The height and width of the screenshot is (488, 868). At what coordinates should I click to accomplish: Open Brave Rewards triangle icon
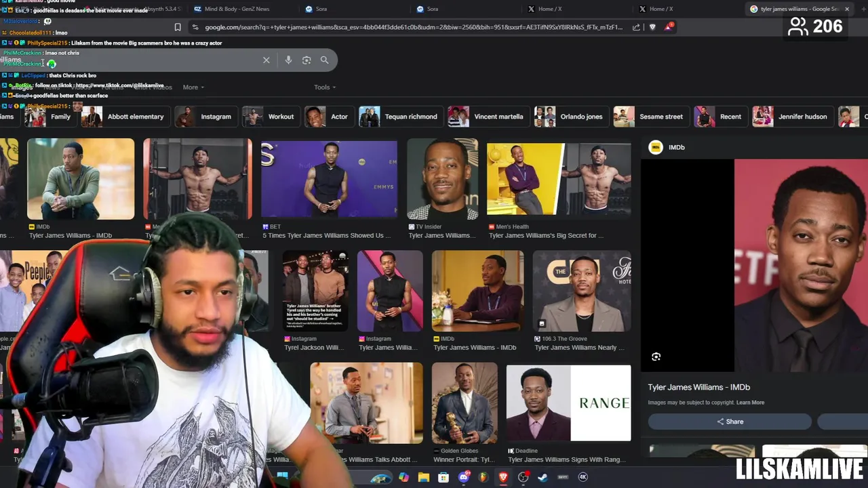click(x=669, y=27)
